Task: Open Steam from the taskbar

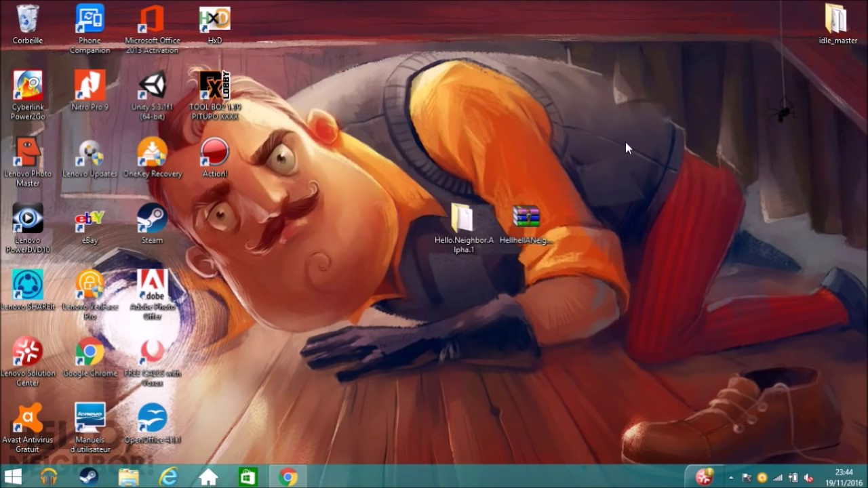Action: pos(88,477)
